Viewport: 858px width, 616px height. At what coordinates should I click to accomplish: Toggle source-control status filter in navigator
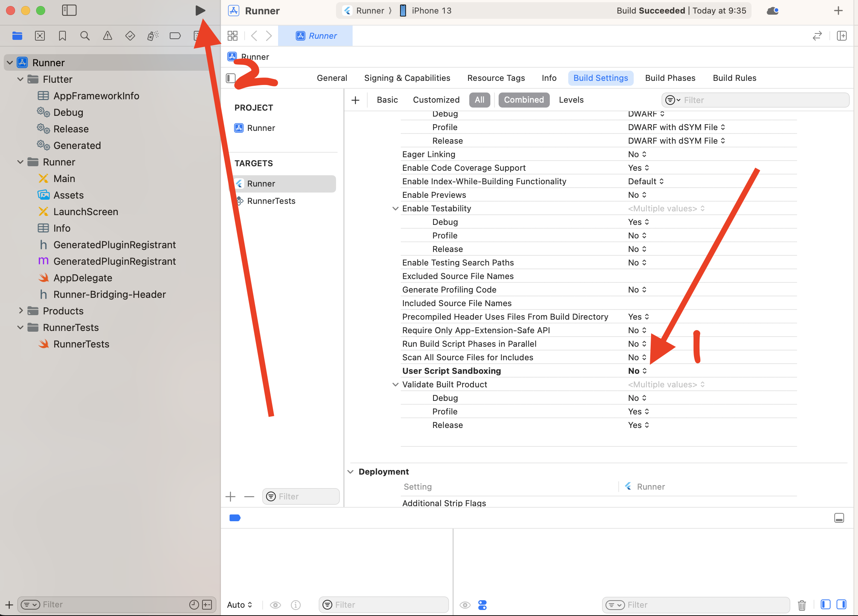[207, 605]
